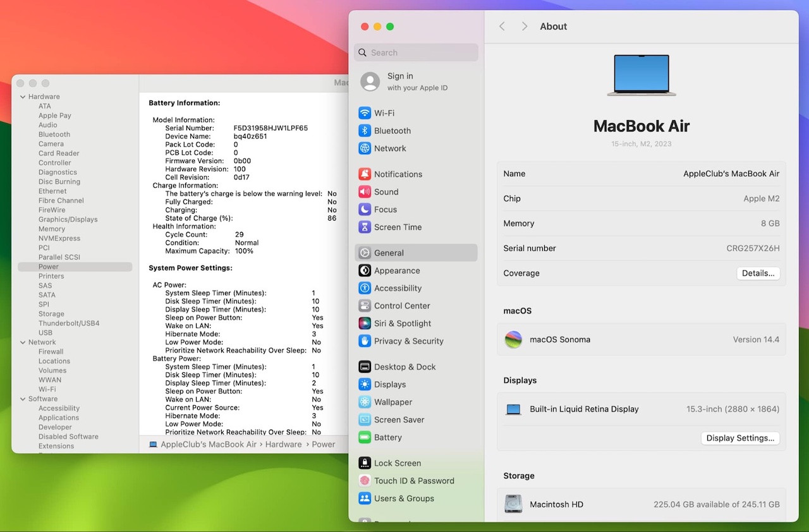
Task: Click the Maximum Capacity 100% value
Action: (x=244, y=251)
